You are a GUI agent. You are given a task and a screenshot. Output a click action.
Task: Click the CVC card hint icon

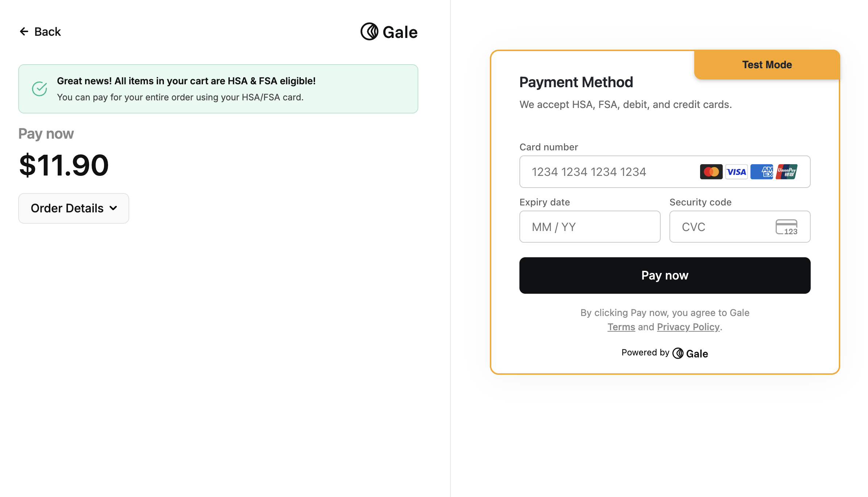point(787,227)
